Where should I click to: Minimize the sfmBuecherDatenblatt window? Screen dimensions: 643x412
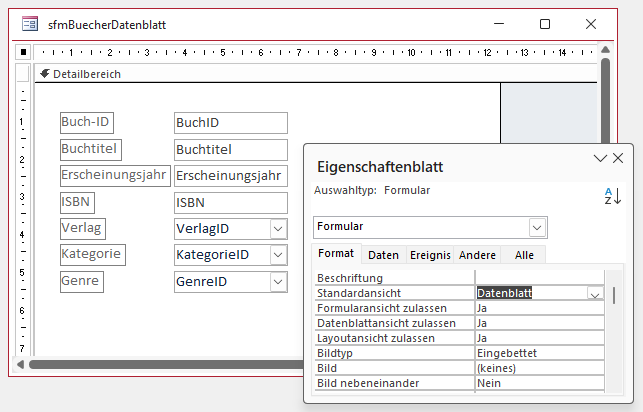(x=499, y=24)
